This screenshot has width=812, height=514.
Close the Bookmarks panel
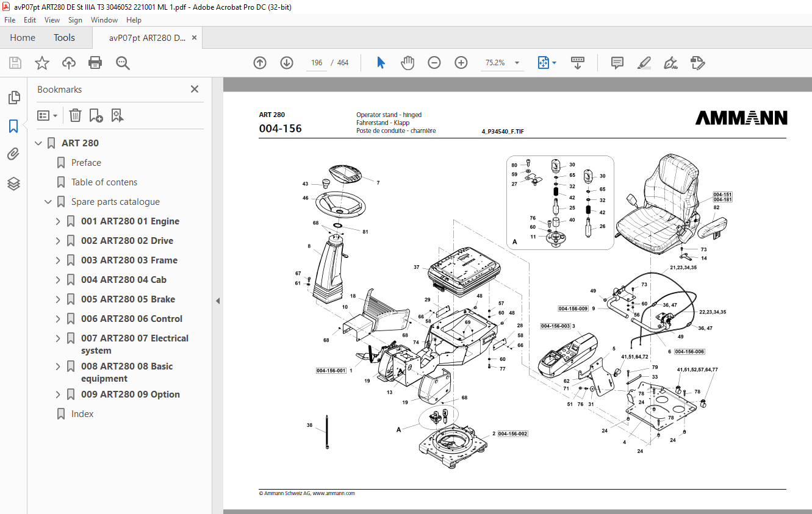click(x=195, y=89)
